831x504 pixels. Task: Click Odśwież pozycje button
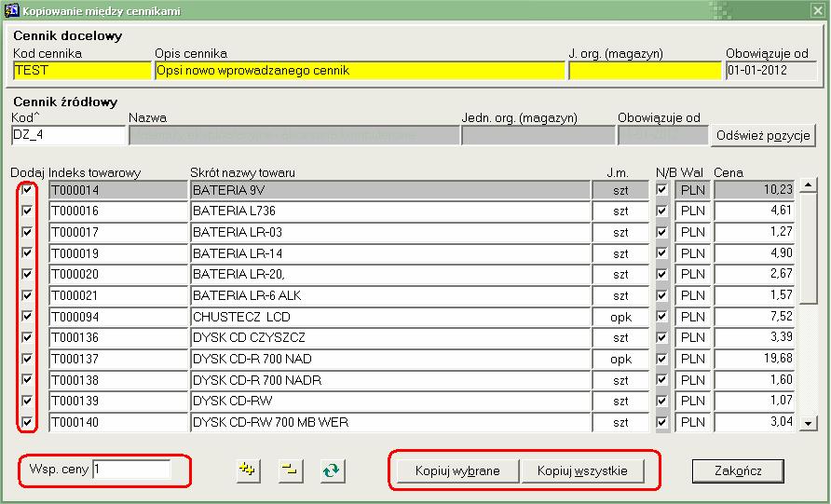coord(763,135)
